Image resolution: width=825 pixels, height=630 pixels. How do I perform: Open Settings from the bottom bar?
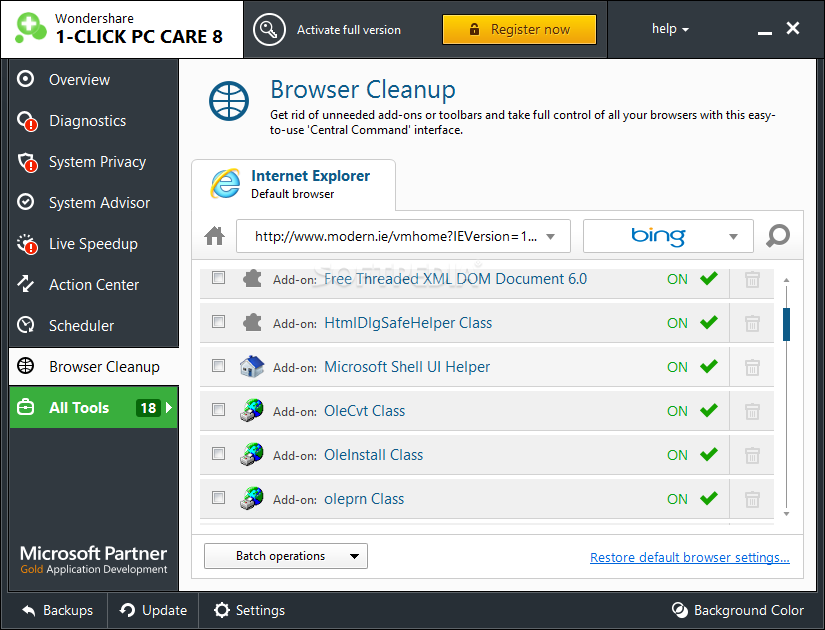[x=249, y=611]
